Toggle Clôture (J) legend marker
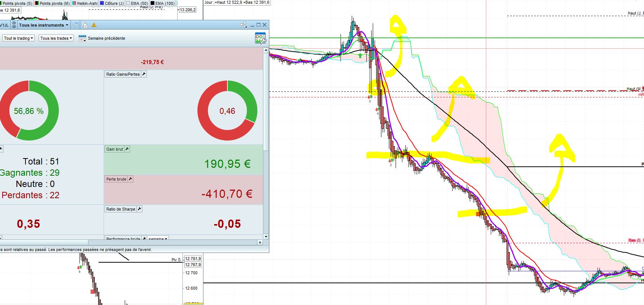The image size is (644, 305). coord(102,3)
